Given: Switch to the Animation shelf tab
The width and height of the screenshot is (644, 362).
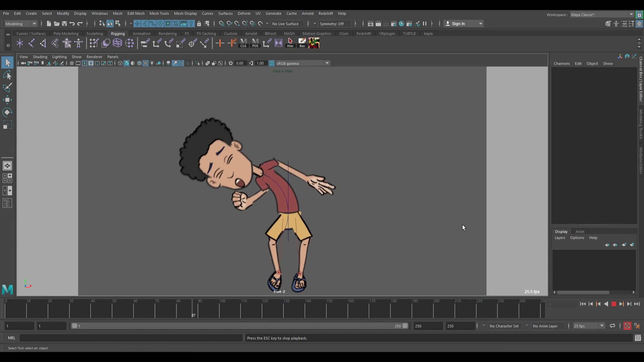Looking at the screenshot, I should coord(141,34).
